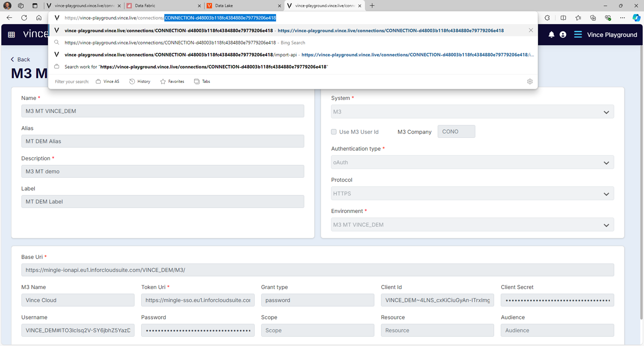The height and width of the screenshot is (346, 644).
Task: Expand the System dropdown showing M3
Action: [x=472, y=112]
